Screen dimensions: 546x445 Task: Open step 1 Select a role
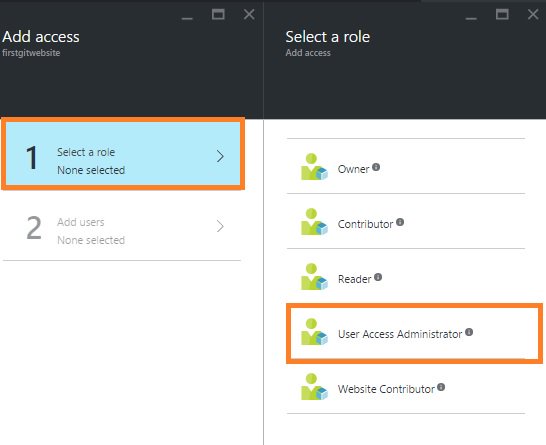click(123, 154)
